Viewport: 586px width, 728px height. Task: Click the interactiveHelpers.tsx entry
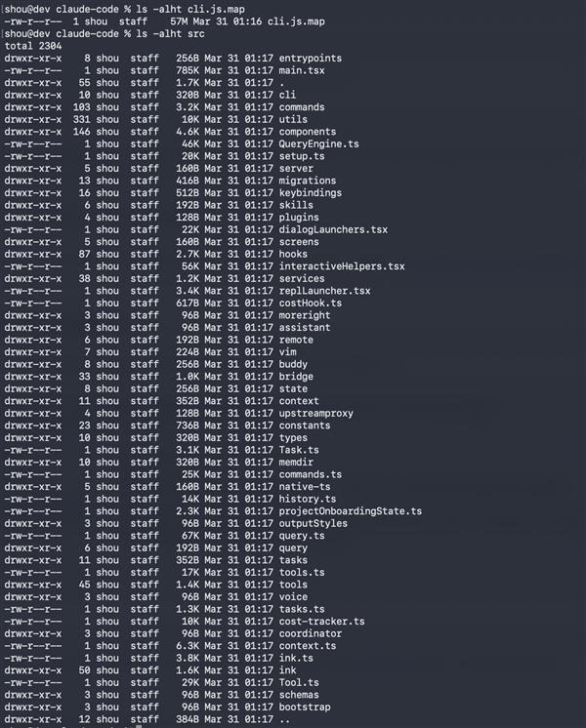pos(342,266)
